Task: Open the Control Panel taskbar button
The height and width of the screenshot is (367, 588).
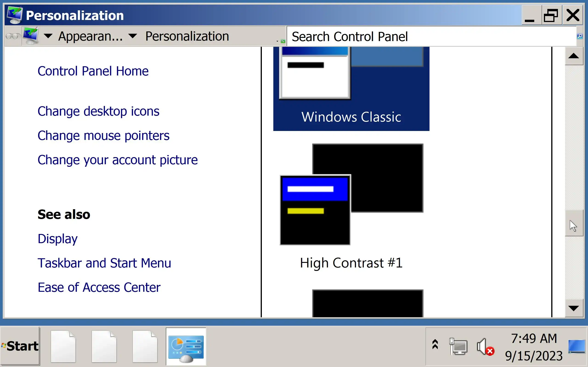Action: point(186,347)
